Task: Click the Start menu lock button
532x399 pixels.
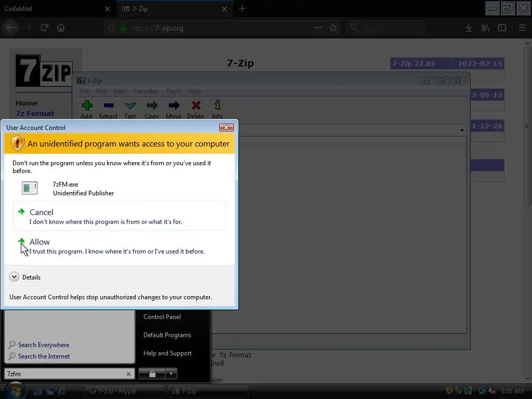Action: click(152, 374)
